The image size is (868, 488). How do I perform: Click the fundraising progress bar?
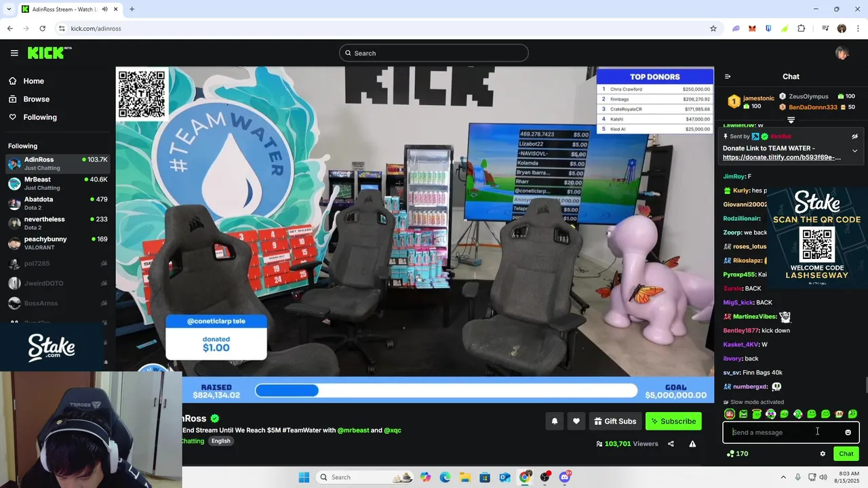tap(446, 391)
